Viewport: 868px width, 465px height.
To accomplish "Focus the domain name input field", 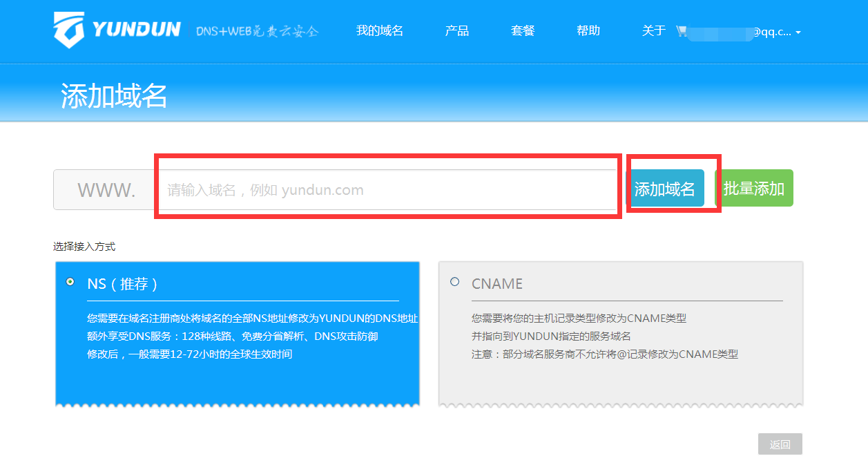I will [387, 190].
